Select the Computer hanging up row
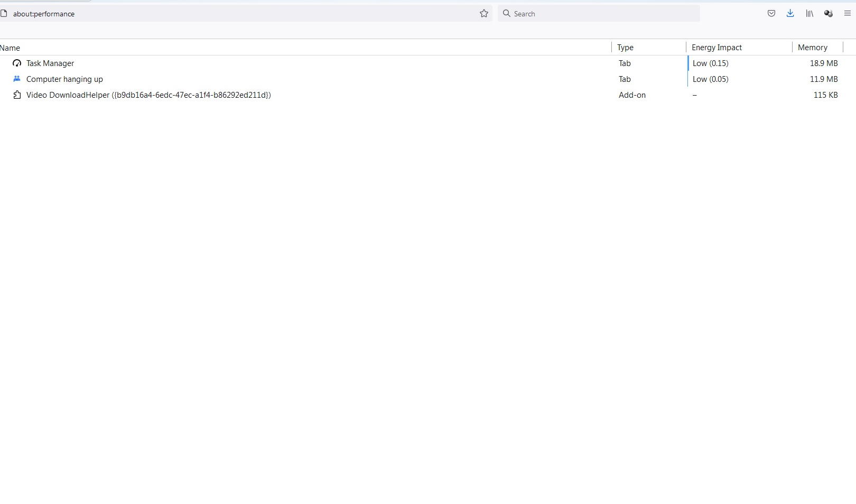 tap(428, 79)
